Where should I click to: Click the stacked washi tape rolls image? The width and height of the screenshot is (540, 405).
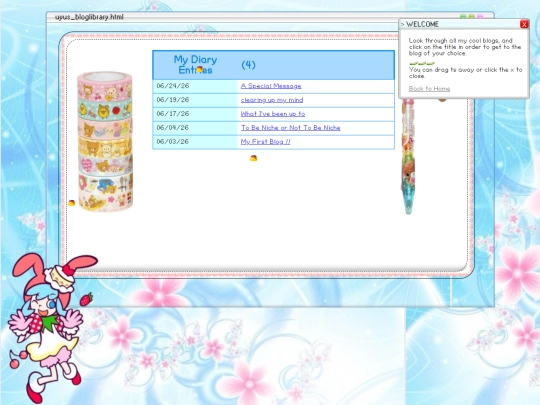pos(105,141)
